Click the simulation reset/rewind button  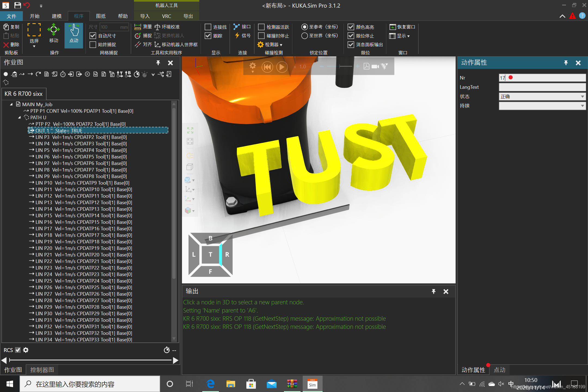267,67
